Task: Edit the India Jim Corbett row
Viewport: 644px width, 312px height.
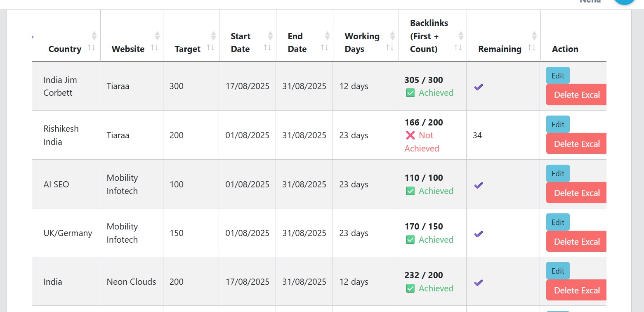Action: coord(558,76)
